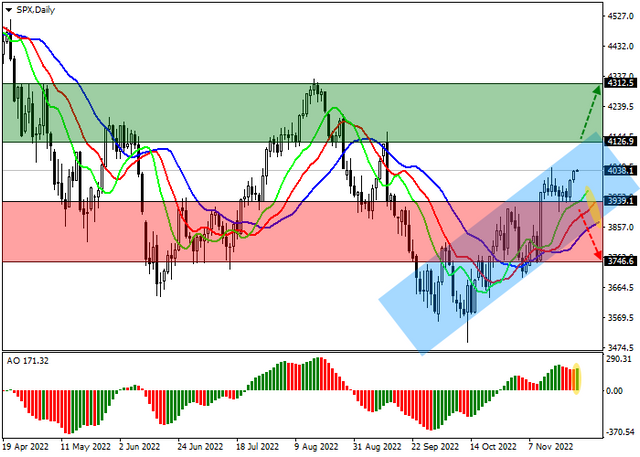The width and height of the screenshot is (640, 457).
Task: Click the 4432.0 price axis value
Action: point(620,47)
